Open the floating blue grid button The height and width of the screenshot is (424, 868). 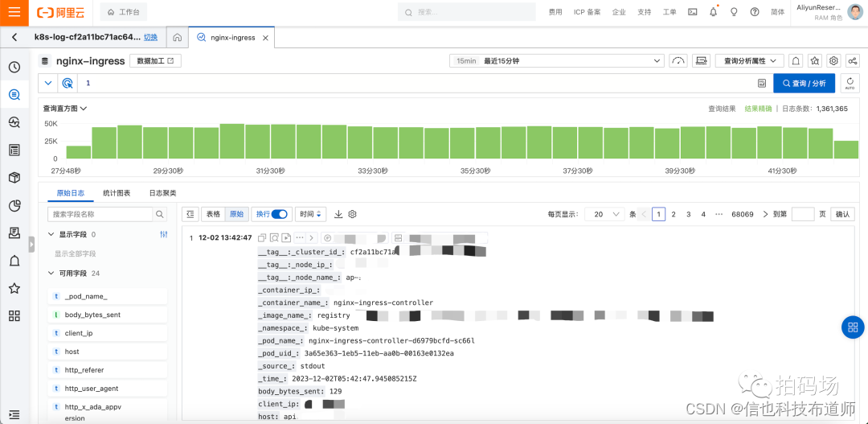[x=853, y=327]
